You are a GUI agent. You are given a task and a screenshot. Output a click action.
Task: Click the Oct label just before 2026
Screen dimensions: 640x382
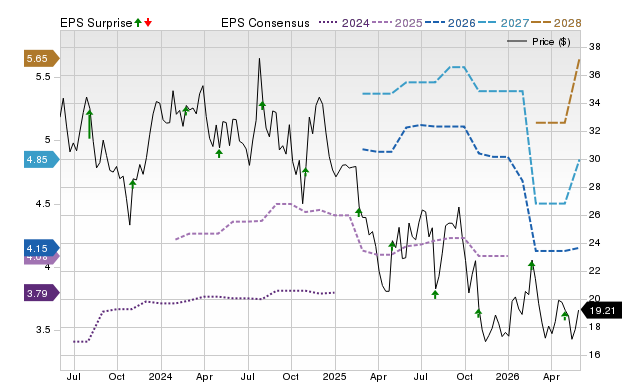click(464, 376)
